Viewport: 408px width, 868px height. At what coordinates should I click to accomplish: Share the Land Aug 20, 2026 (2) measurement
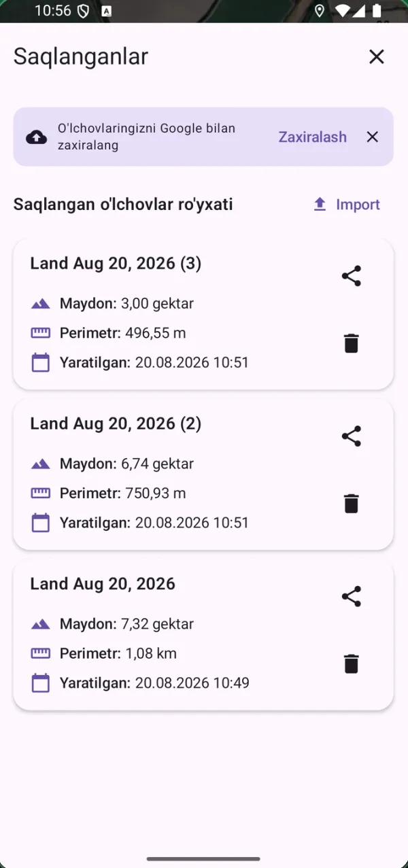(x=351, y=436)
